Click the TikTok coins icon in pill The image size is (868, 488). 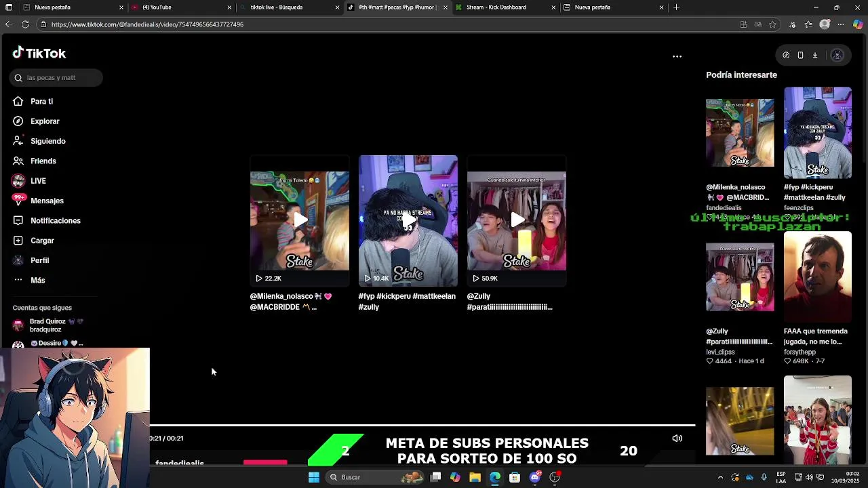(786, 56)
